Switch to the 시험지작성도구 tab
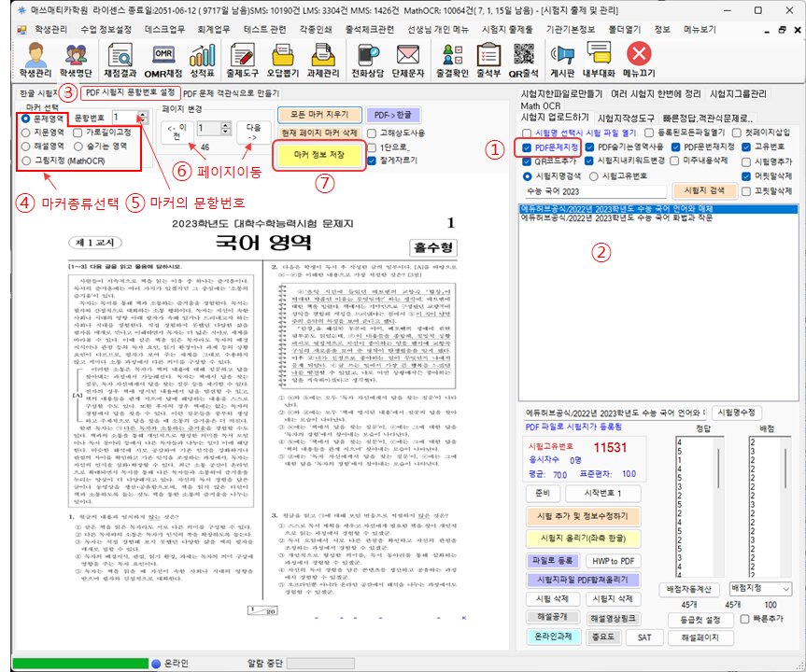 629,118
